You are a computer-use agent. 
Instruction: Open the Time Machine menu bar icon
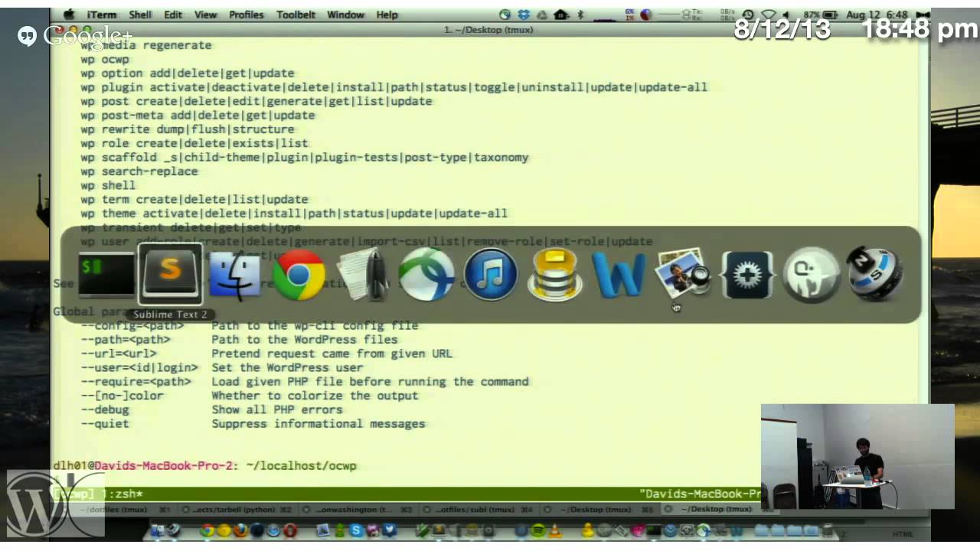click(748, 15)
